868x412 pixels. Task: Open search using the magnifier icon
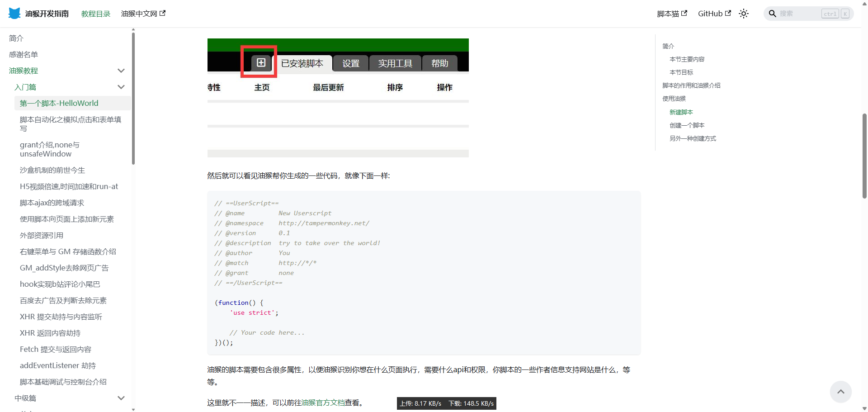(x=772, y=14)
